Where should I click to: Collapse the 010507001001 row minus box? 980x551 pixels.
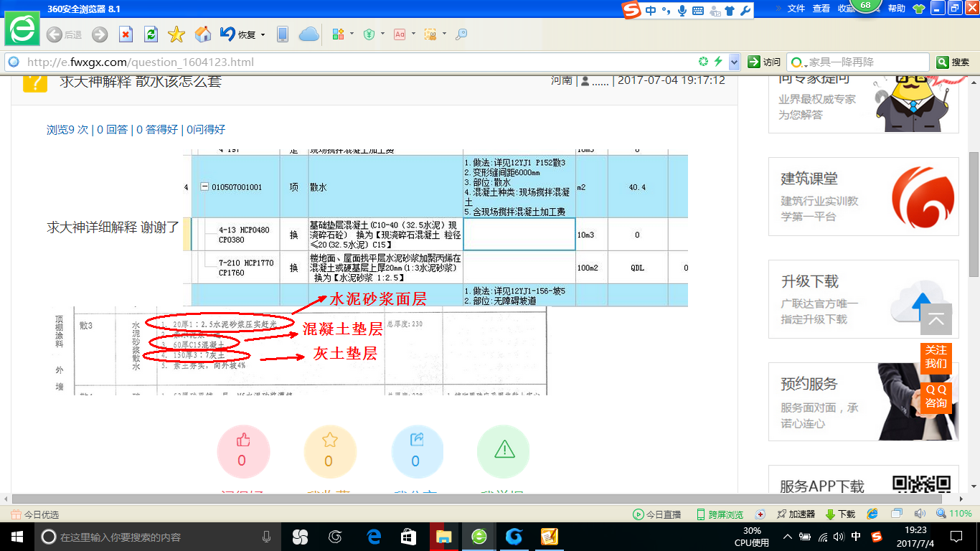tap(204, 187)
